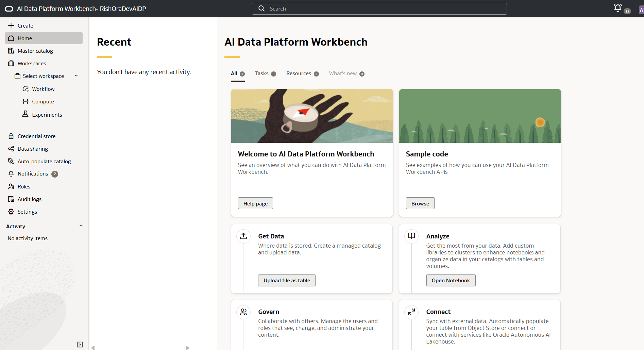The height and width of the screenshot is (350, 644).
Task: Collapse the sidebar with the panel icon
Action: [x=80, y=345]
